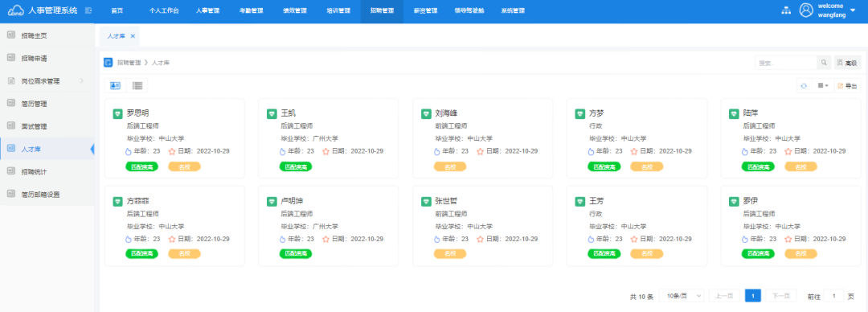Click the 简历邮箱设置 sidebar icon
The width and height of the screenshot is (868, 312).
point(10,195)
